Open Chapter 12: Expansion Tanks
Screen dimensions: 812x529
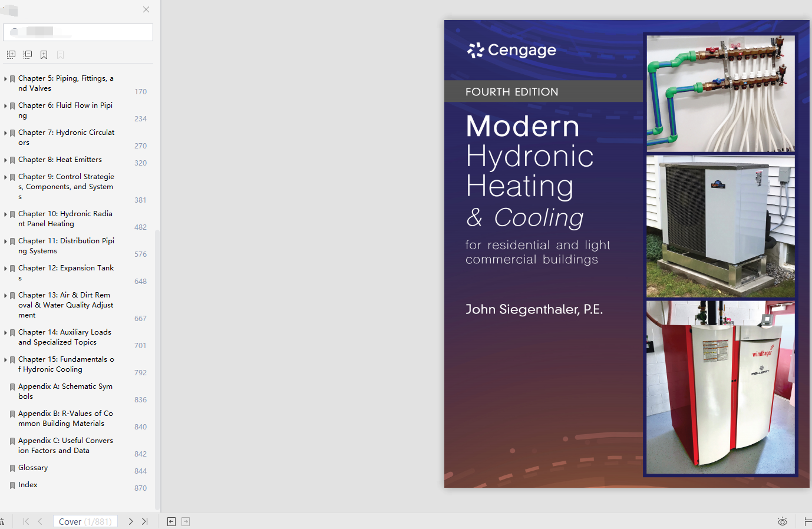coord(67,273)
